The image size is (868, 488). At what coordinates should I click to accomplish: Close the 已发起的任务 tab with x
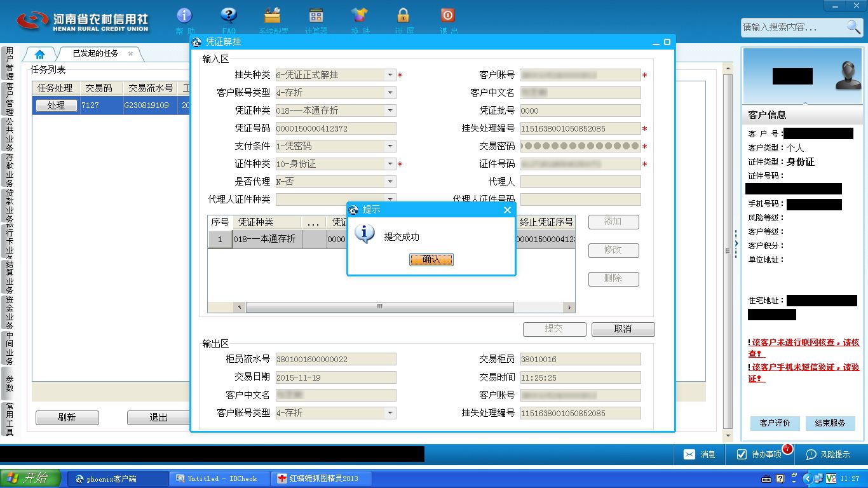click(x=130, y=54)
